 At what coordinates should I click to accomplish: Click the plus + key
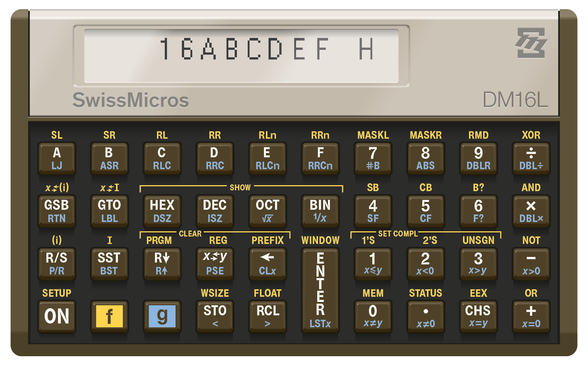point(531,317)
